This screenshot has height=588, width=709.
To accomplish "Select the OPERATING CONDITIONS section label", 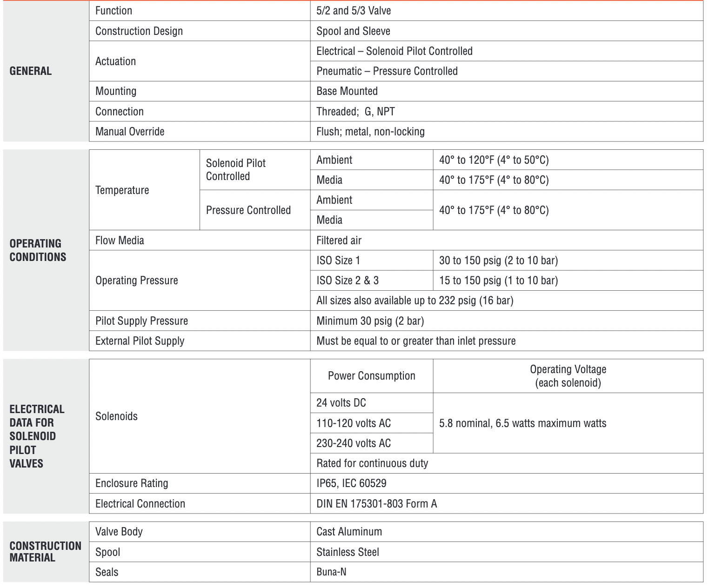I will tap(38, 250).
